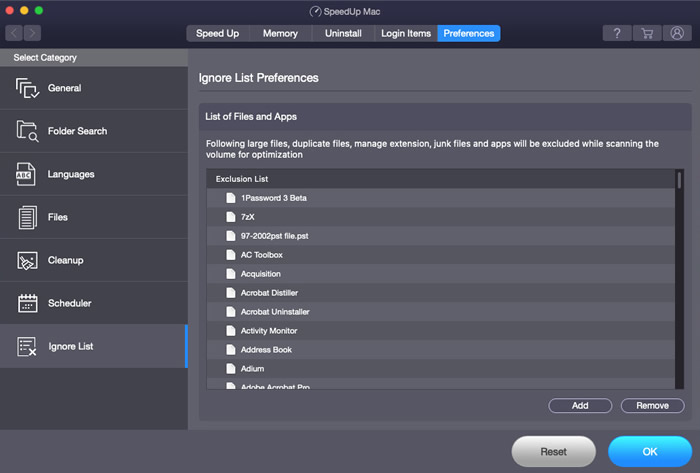Click the Ignore List icon
Screen dimensions: 700x473
tap(26, 346)
